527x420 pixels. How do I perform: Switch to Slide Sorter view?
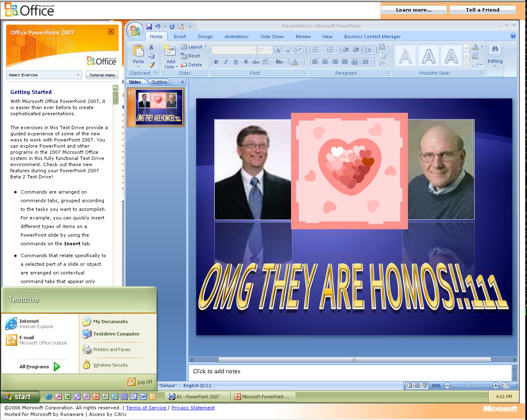(x=417, y=386)
